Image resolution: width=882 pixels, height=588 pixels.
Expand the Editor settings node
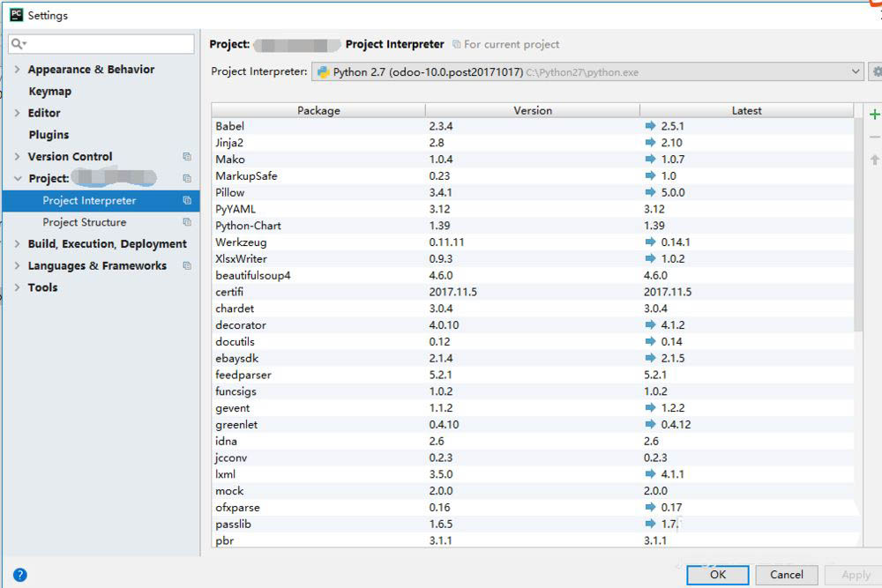[x=17, y=113]
